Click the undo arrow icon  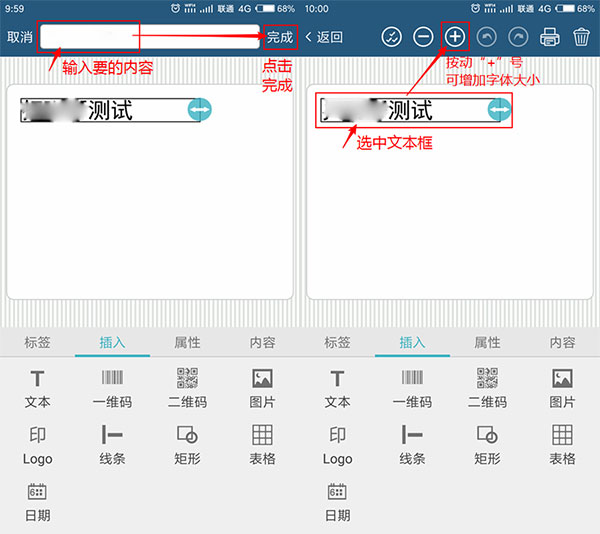pyautogui.click(x=486, y=37)
